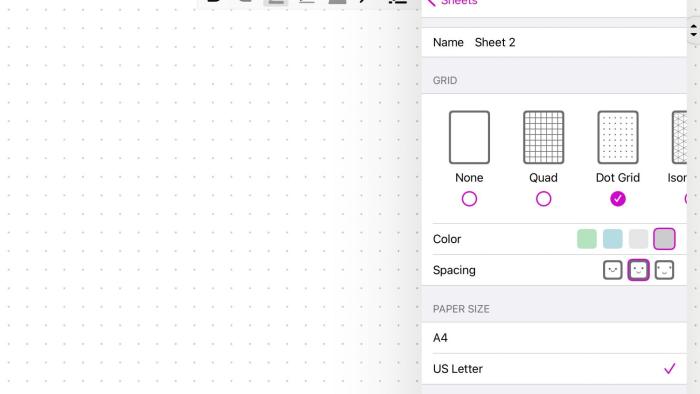
Task: Choose the Quad grid radio button
Action: pyautogui.click(x=543, y=199)
